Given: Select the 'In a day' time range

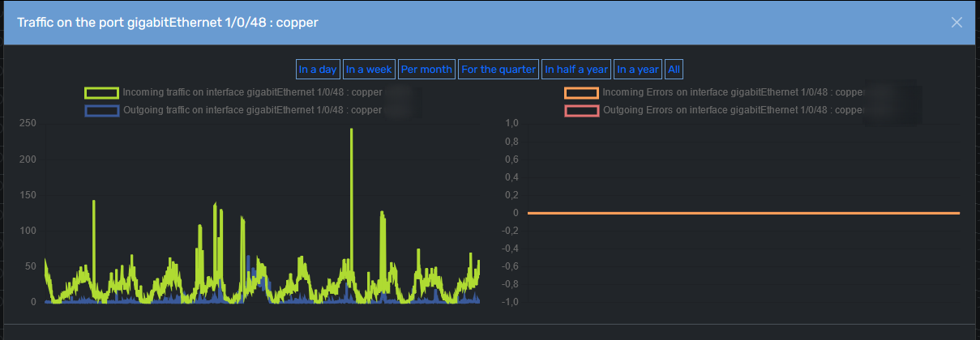Looking at the screenshot, I should pos(318,70).
